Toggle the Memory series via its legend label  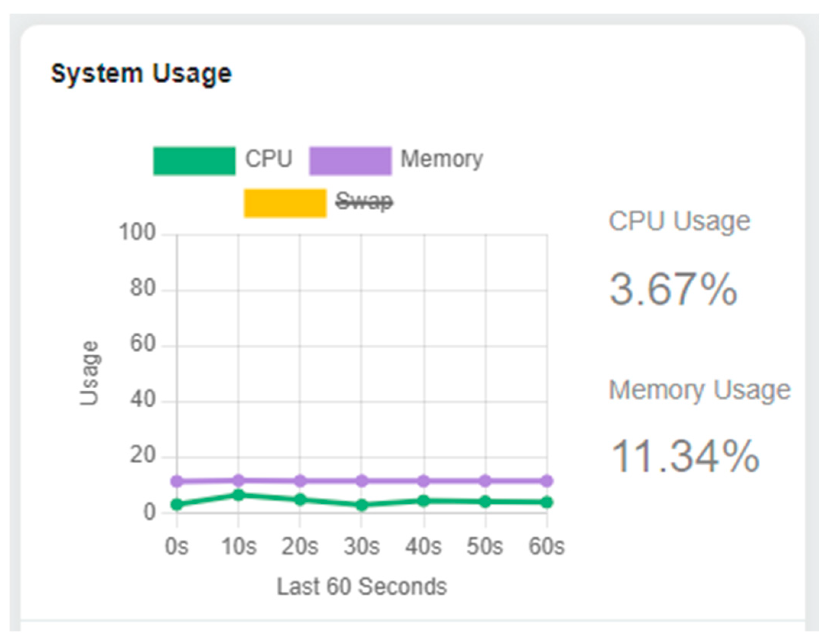pos(441,159)
